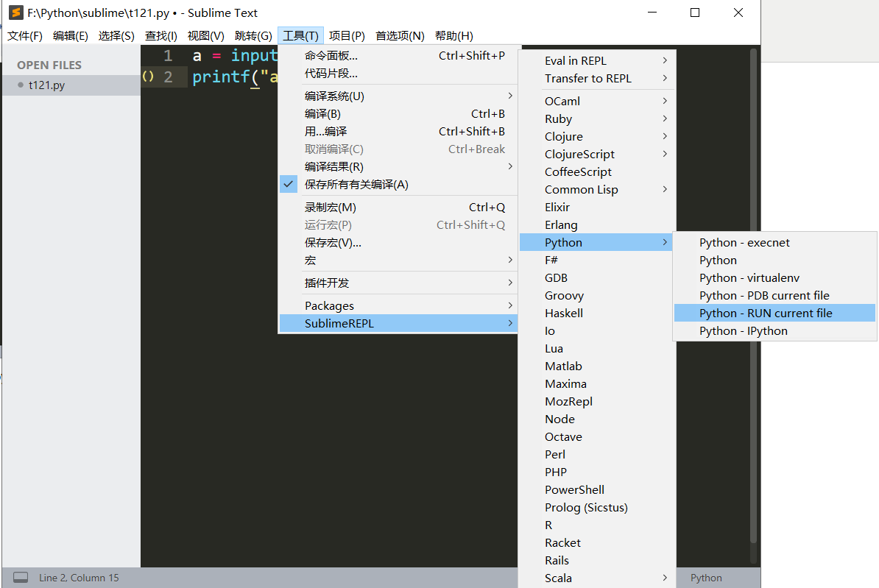Click line number 1 in gutter

click(168, 55)
